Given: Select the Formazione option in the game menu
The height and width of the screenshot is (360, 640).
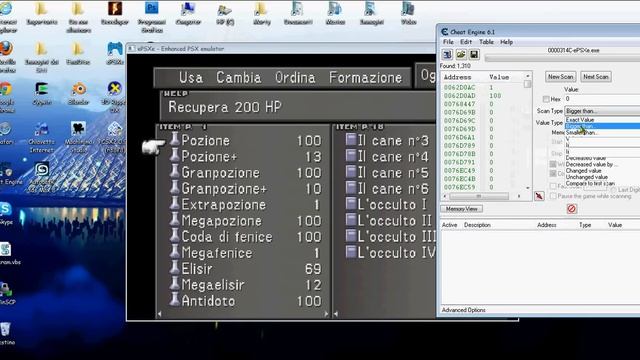Looking at the screenshot, I should 366,77.
